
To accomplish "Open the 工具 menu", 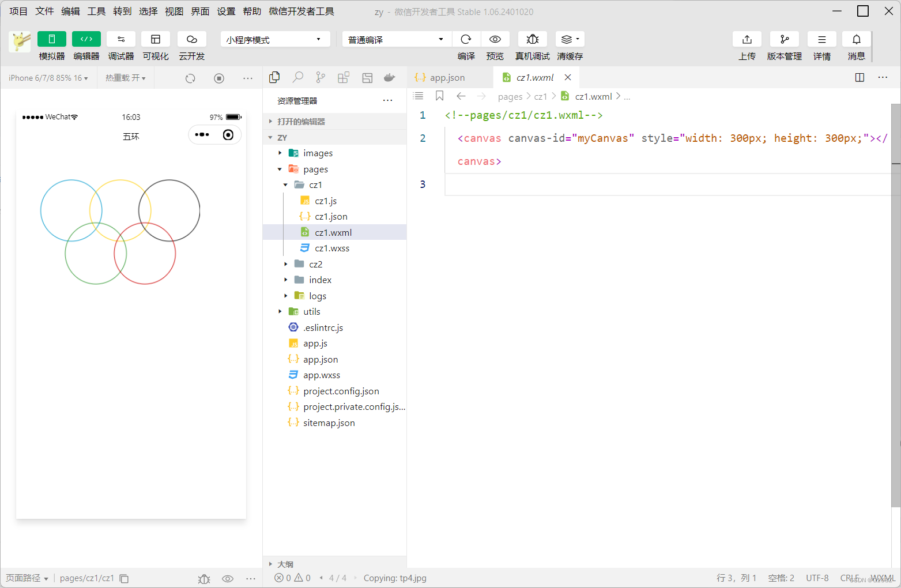I will [96, 12].
